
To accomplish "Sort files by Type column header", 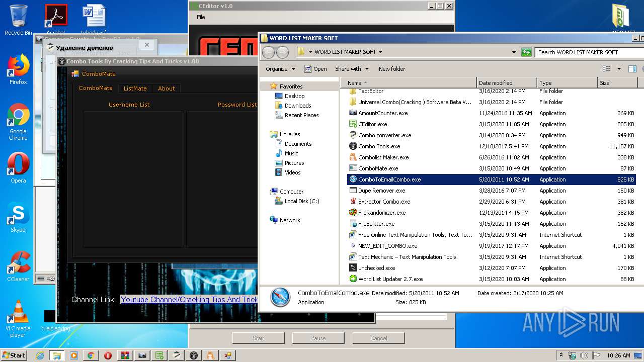I will (567, 83).
